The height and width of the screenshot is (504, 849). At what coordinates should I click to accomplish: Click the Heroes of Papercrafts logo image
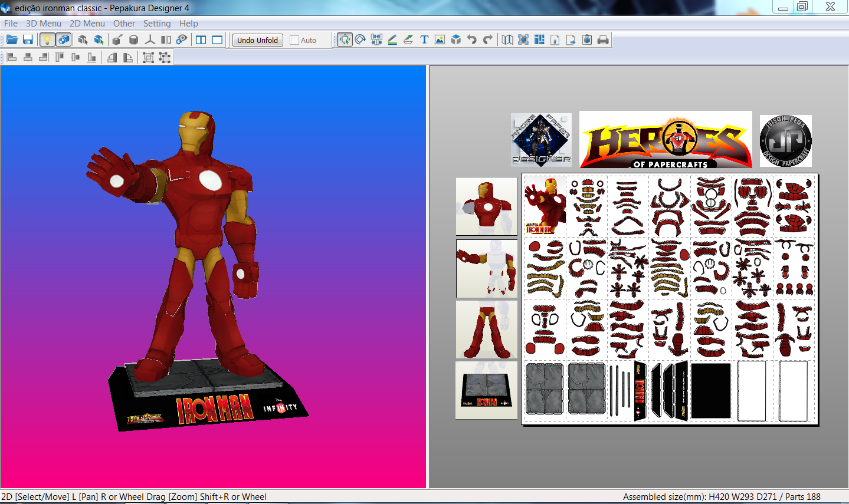click(666, 140)
